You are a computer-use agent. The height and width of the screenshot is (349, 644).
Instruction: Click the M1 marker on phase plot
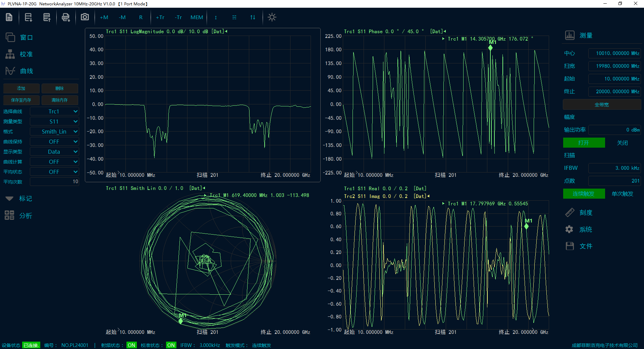[x=491, y=48]
